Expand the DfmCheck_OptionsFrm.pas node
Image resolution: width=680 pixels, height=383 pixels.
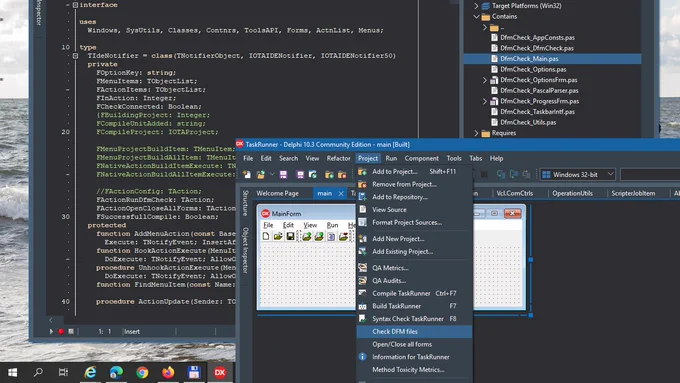tap(485, 80)
